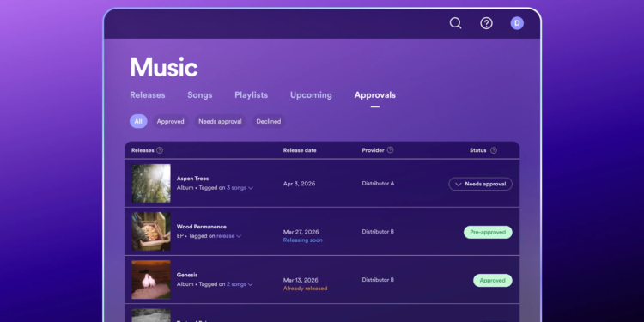Show info tooltip for Status column
Screen dimensions: 644x322
point(494,150)
